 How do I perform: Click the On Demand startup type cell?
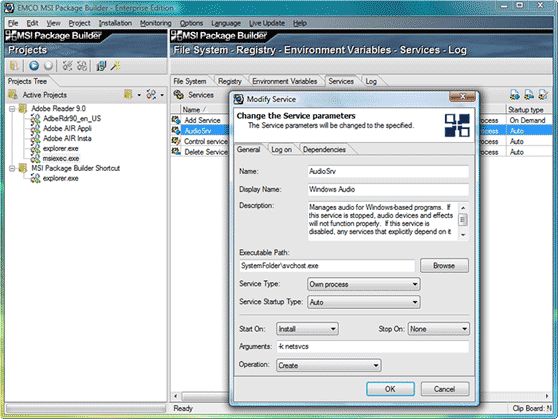527,120
